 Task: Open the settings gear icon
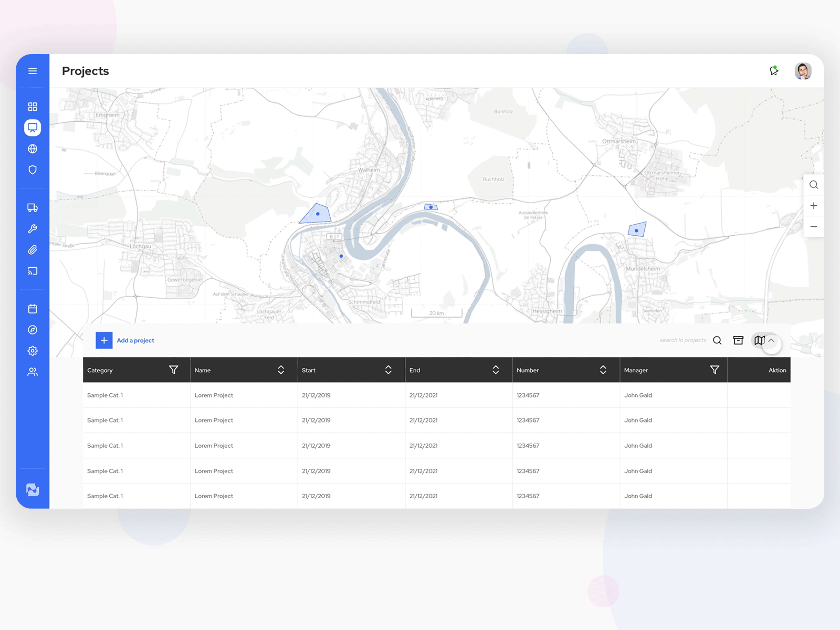click(33, 351)
